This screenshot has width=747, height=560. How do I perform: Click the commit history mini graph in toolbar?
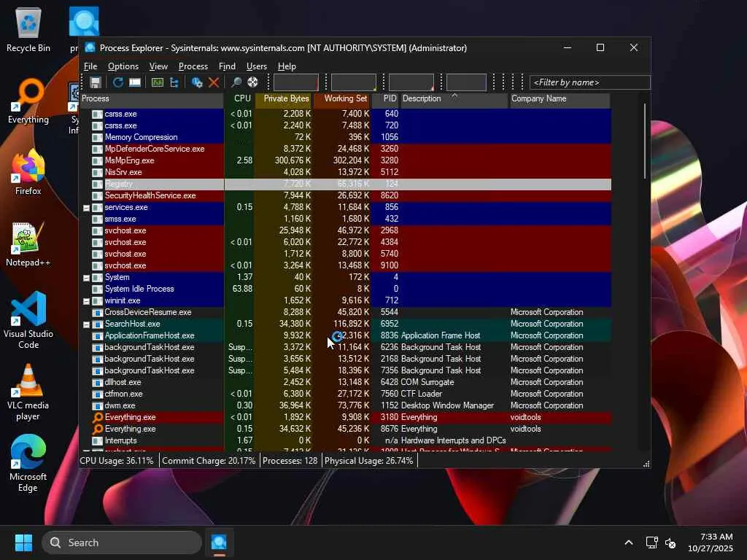[x=354, y=82]
